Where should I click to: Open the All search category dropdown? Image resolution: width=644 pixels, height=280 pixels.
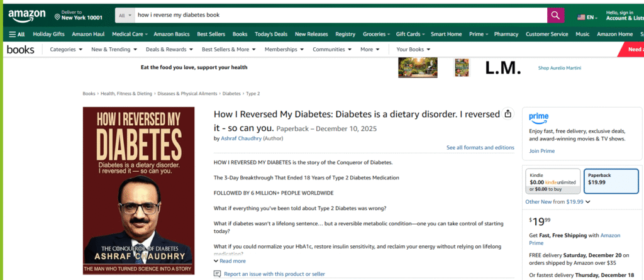point(125,15)
